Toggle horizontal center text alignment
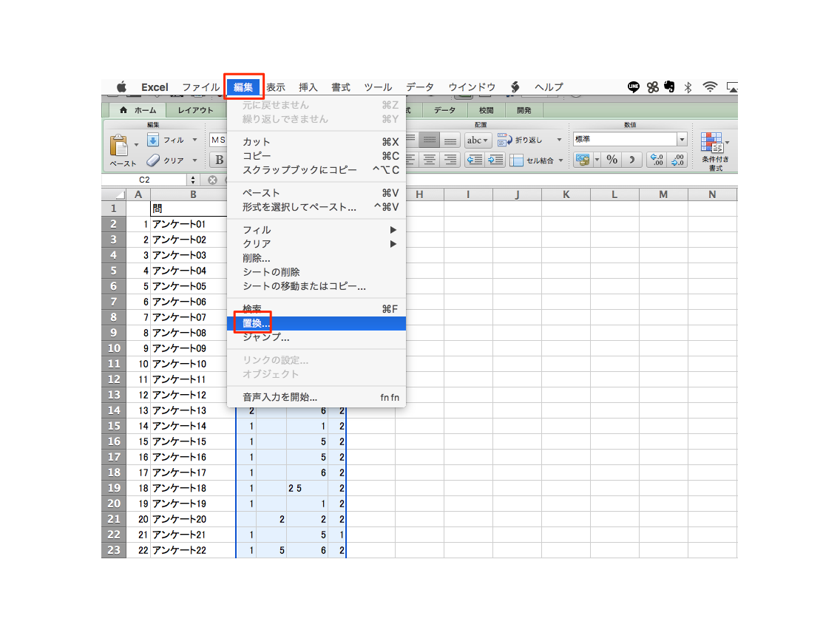 (429, 160)
